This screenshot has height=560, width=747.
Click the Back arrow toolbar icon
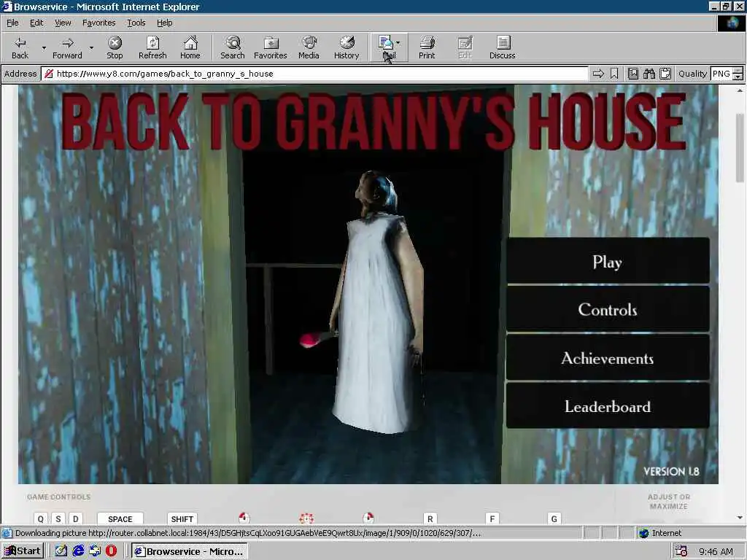click(20, 43)
